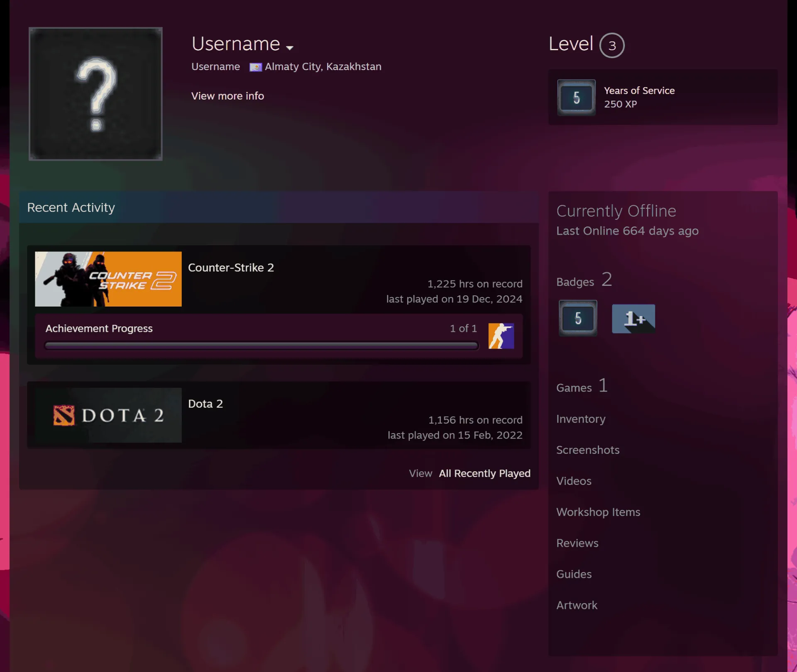Open the Achievement Progress label
This screenshot has width=797, height=672.
99,329
